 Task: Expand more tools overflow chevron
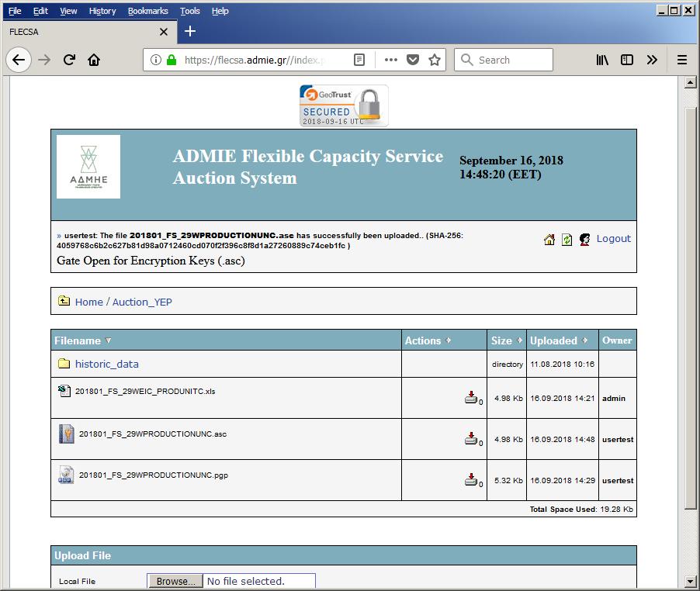click(x=652, y=60)
